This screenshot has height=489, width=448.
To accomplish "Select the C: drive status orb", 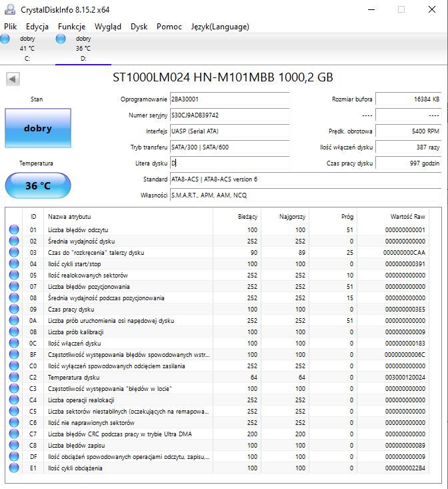I will pos(5,39).
